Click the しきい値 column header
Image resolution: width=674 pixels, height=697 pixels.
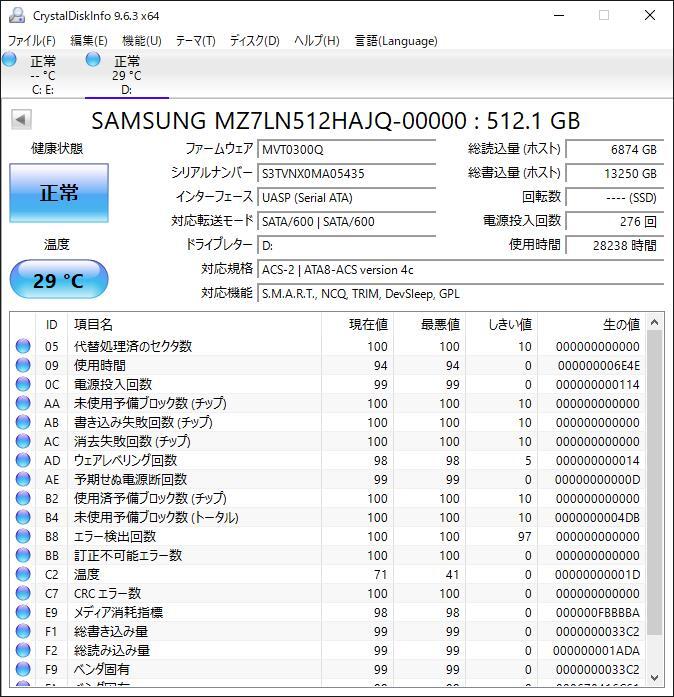pos(501,324)
